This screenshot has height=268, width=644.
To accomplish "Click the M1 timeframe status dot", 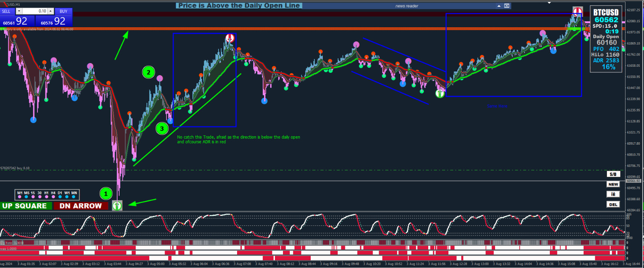I will click(x=19, y=197).
